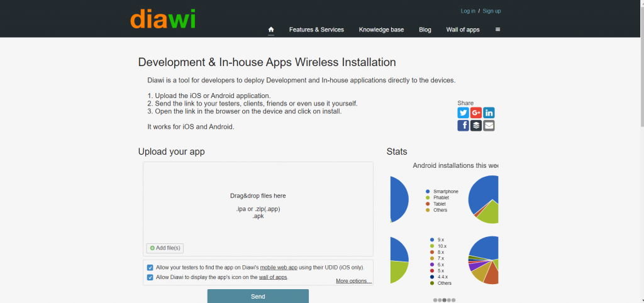Share on Facebook
The height and width of the screenshot is (303, 644).
click(x=464, y=126)
